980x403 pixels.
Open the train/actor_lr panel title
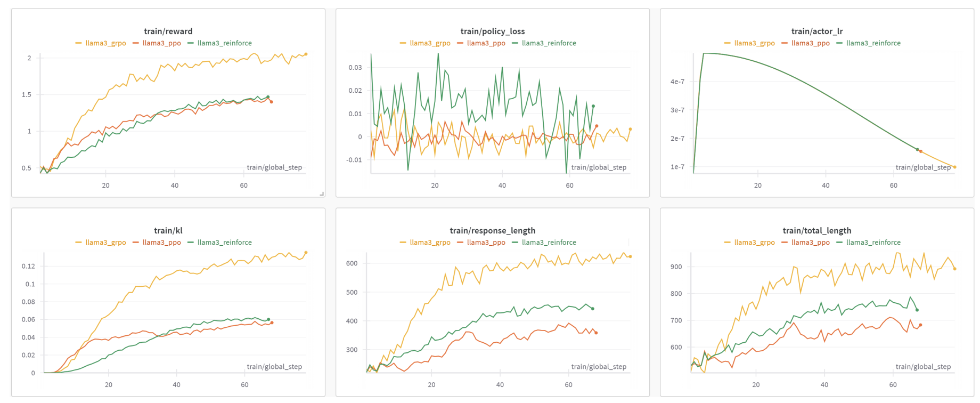[x=817, y=31]
